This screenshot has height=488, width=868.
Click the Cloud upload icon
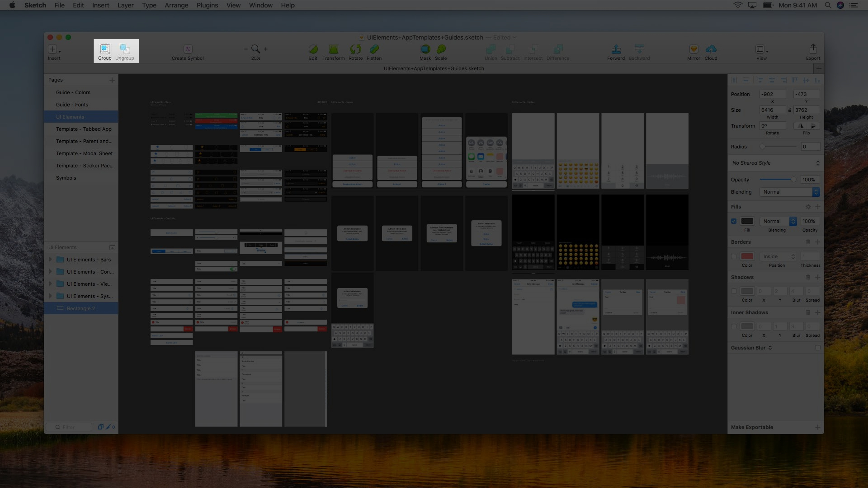tap(711, 49)
